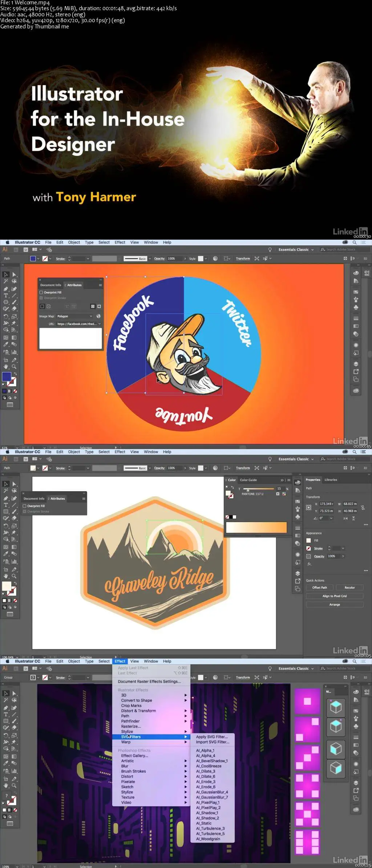The height and width of the screenshot is (868, 372).
Task: Open more options dots under Transform section
Action: click(x=365, y=525)
